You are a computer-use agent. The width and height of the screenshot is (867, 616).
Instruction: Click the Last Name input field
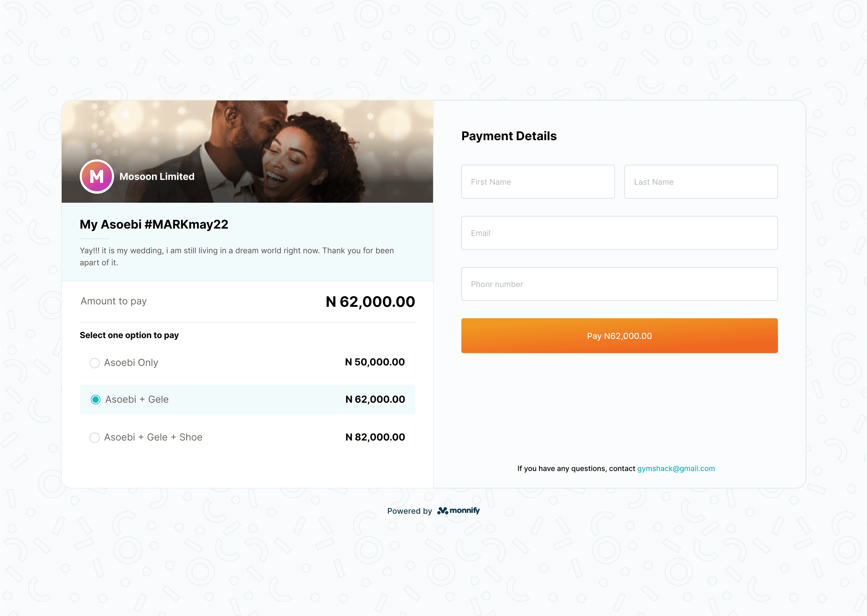(701, 182)
